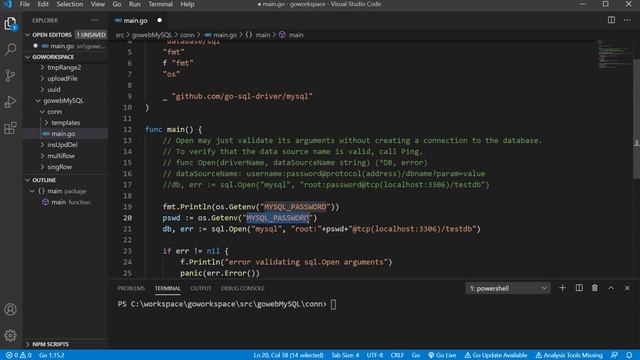Open the Extensions view
640x360 pixels.
10,128
